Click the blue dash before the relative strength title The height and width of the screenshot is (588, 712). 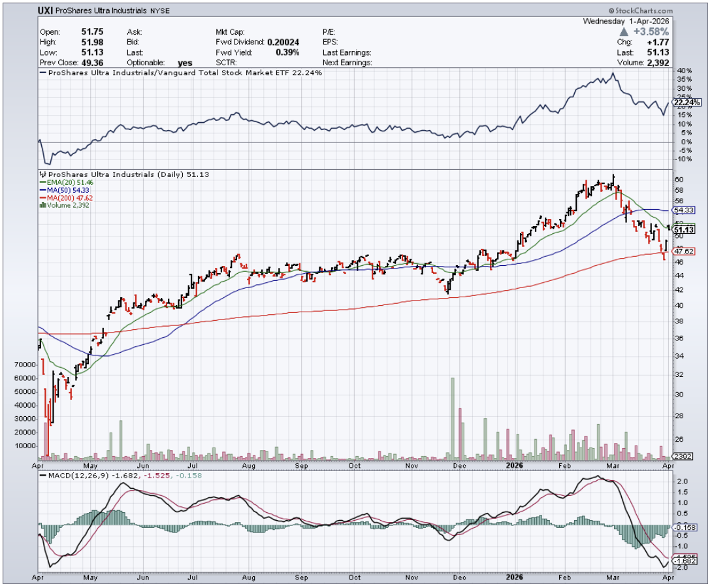click(x=43, y=73)
